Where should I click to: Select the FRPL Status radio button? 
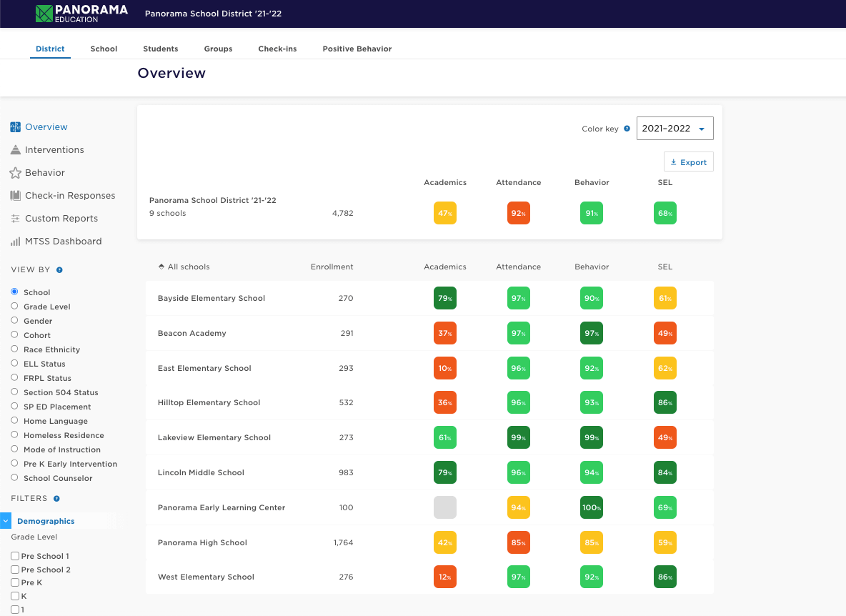tap(14, 377)
